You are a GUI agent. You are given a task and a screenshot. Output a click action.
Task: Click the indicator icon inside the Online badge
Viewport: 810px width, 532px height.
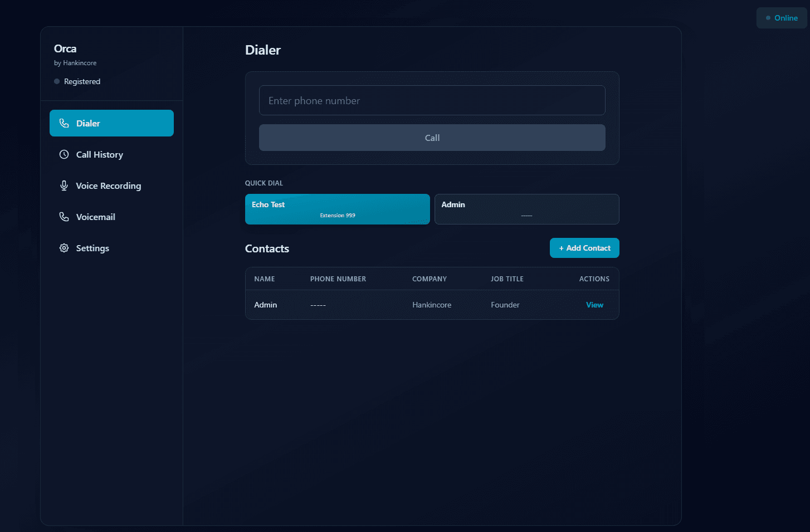pyautogui.click(x=768, y=18)
